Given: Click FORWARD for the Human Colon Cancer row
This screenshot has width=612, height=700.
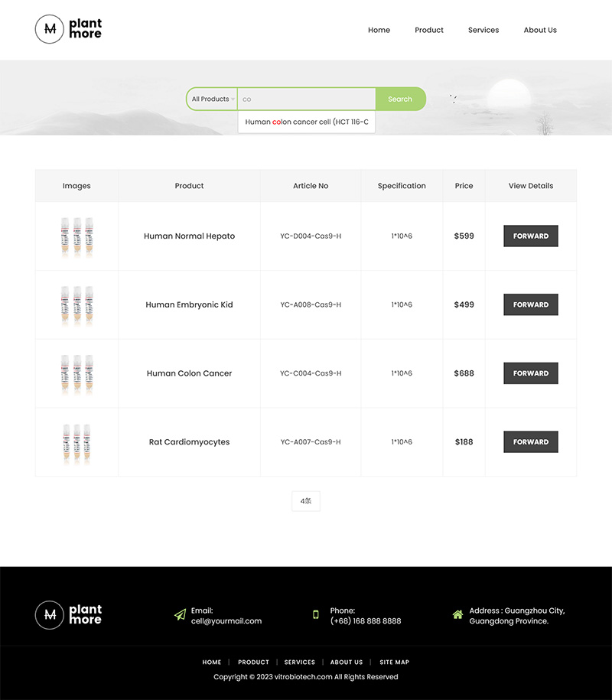Looking at the screenshot, I should (x=530, y=373).
